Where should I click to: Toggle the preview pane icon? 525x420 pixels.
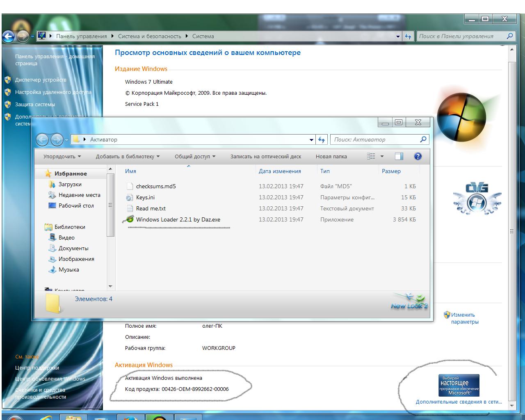coord(399,156)
